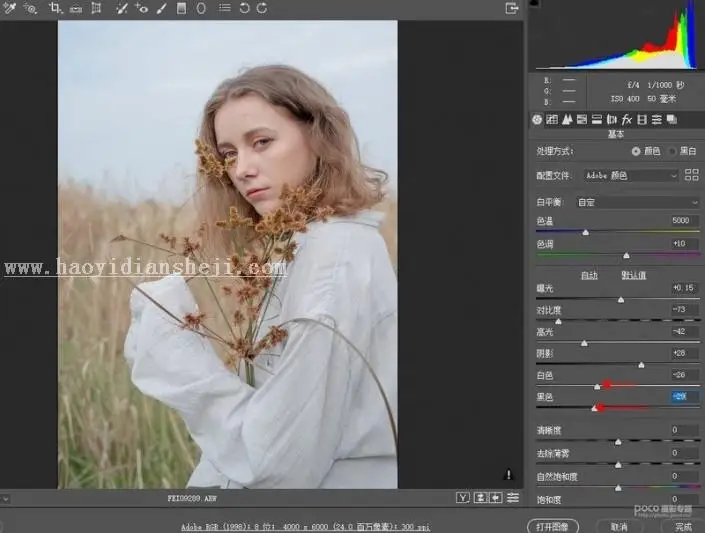
Task: Swap before and after settings icon
Action: point(481,497)
